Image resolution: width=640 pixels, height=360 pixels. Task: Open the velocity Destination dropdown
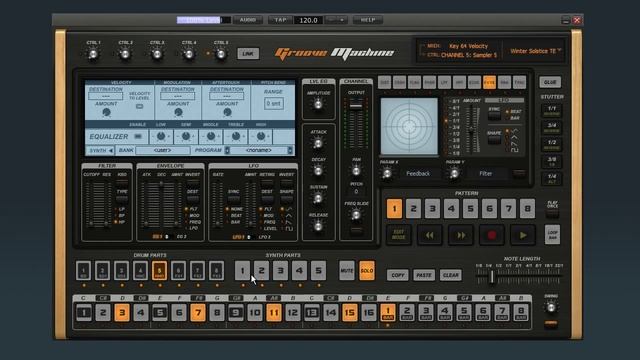pyautogui.click(x=106, y=96)
